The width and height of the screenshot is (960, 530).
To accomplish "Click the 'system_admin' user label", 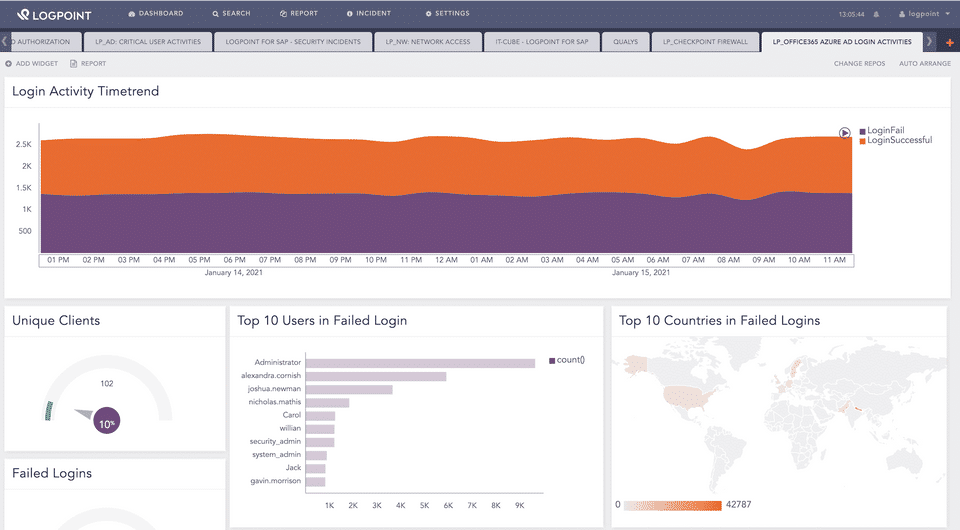I will coord(276,455).
